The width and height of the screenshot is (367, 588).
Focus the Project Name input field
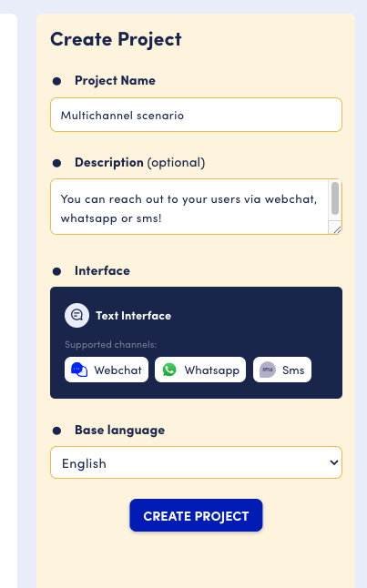(197, 115)
